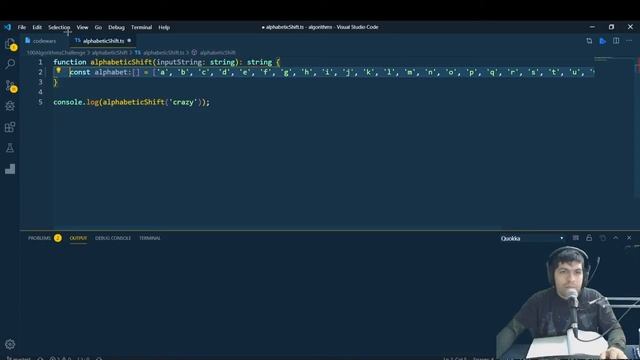This screenshot has width=640, height=360.
Task: Minimize the VS Code window
Action: point(592,27)
